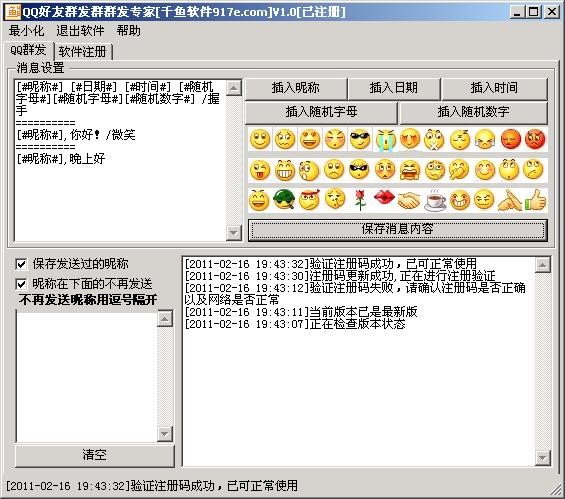Insert the black sunglasses cool emoticon in first row
Screen dimensions: 565x499
click(x=360, y=139)
